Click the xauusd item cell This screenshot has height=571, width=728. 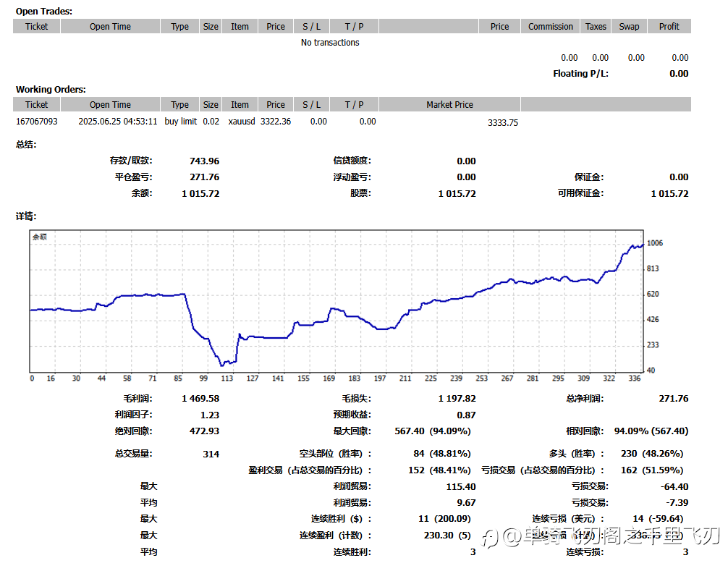(x=241, y=122)
